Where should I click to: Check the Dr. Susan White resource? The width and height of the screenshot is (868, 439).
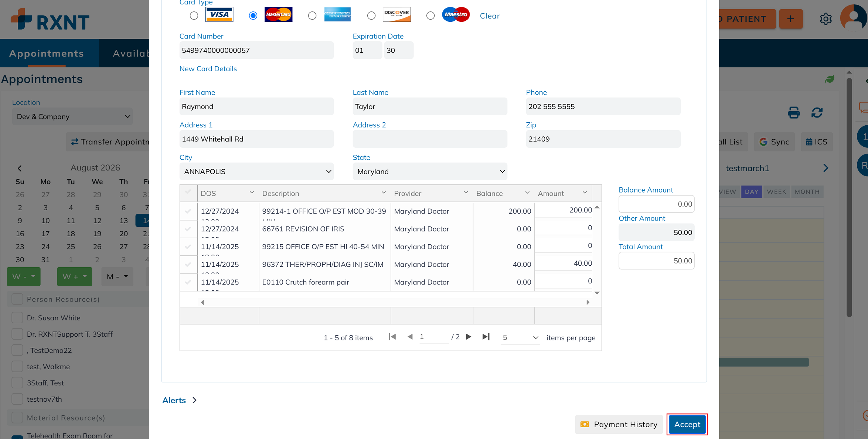click(17, 318)
